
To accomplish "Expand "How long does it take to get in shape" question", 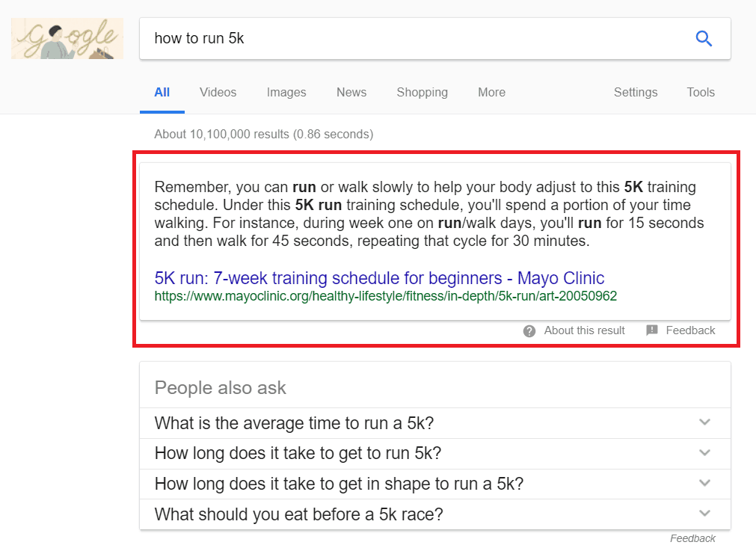I will coord(704,484).
